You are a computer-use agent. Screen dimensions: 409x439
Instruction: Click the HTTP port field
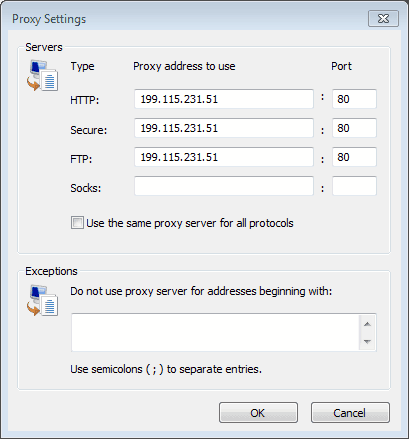point(354,99)
